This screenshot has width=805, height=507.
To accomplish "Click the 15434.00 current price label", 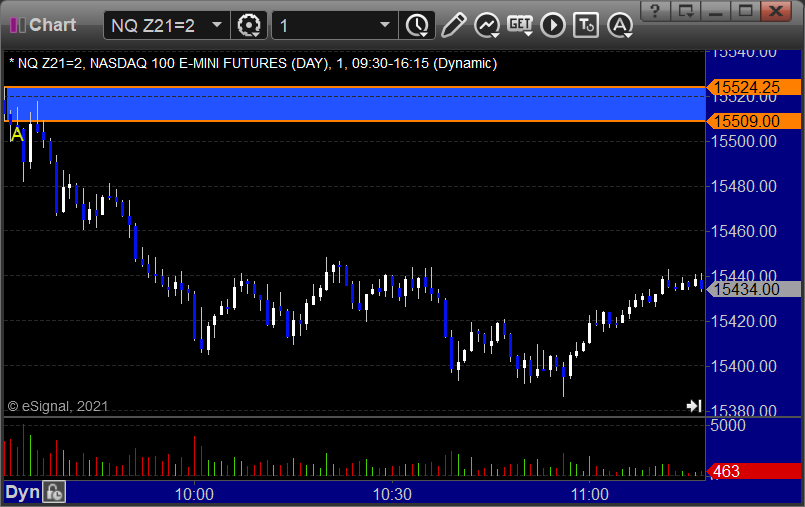I will click(x=753, y=289).
